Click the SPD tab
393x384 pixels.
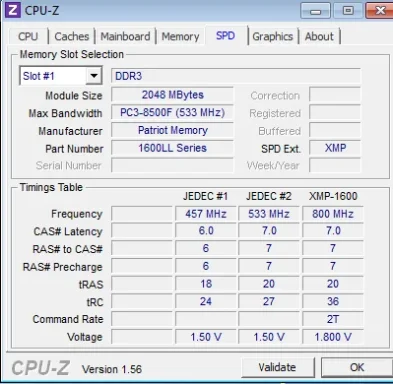[226, 35]
